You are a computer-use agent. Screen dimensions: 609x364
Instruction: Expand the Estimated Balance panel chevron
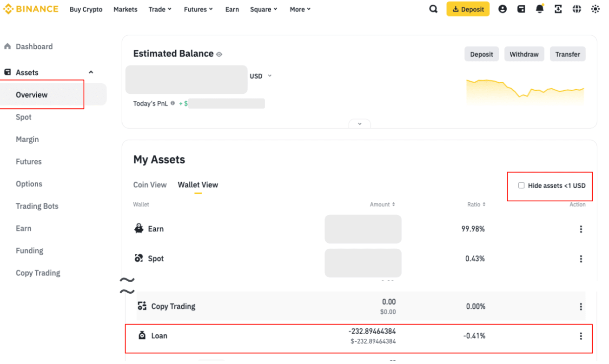(x=359, y=124)
